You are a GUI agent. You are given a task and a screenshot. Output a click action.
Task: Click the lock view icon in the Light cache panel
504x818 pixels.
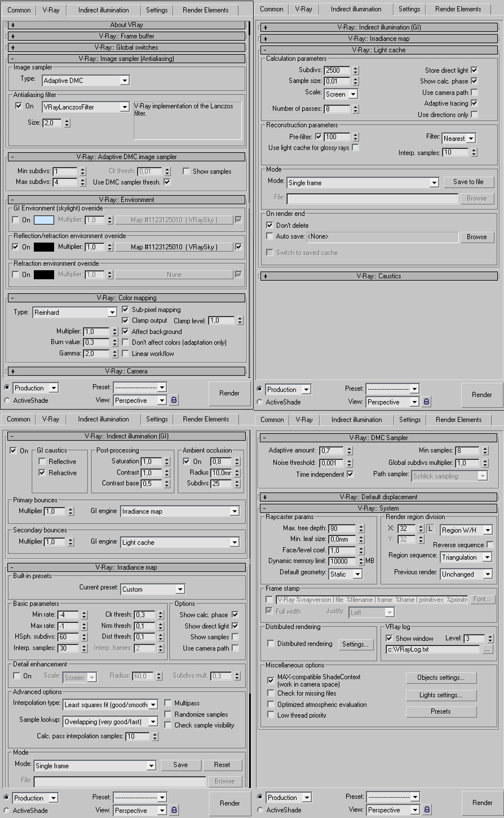[426, 402]
